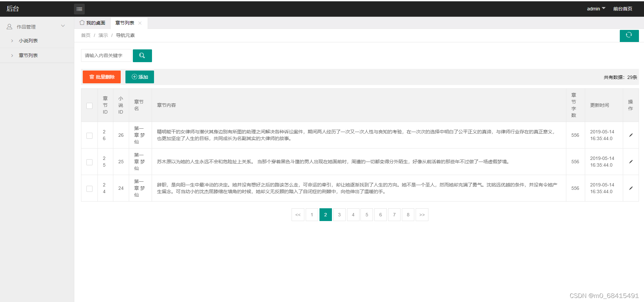
Task: Switch to the 我的桌面 tab
Action: coord(92,23)
